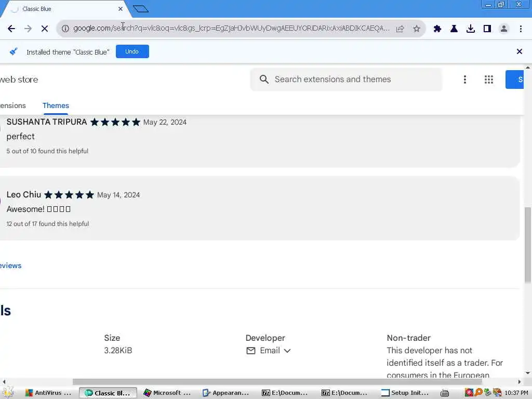Click the blue Sign in button
This screenshot has width=532, height=399.
514,79
